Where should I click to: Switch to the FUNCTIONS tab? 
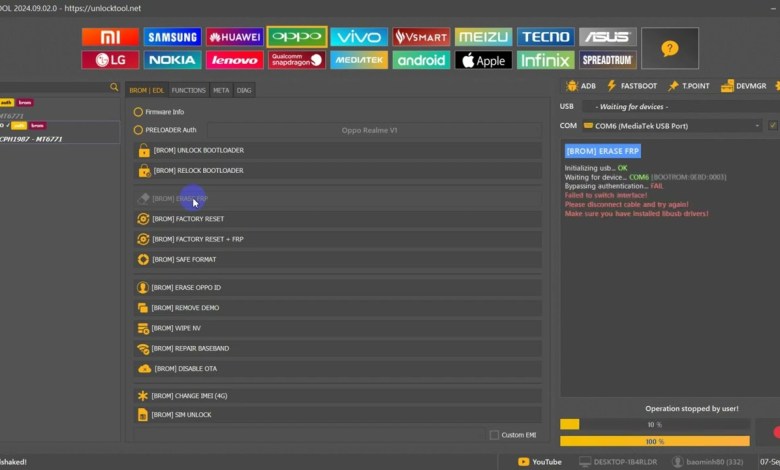[188, 90]
